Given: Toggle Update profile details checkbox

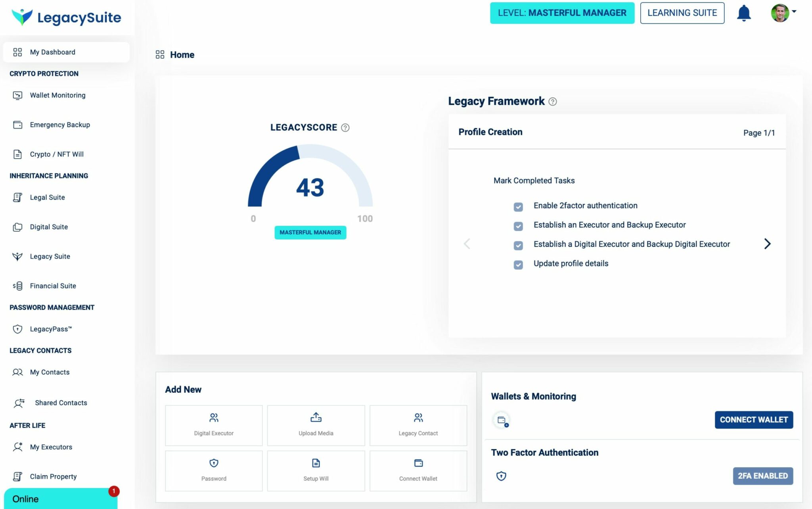Looking at the screenshot, I should point(518,265).
